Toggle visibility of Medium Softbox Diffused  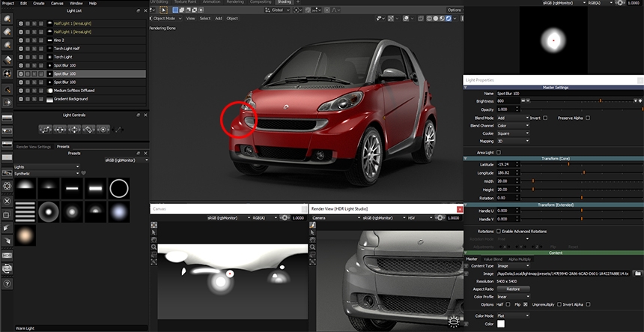20,91
